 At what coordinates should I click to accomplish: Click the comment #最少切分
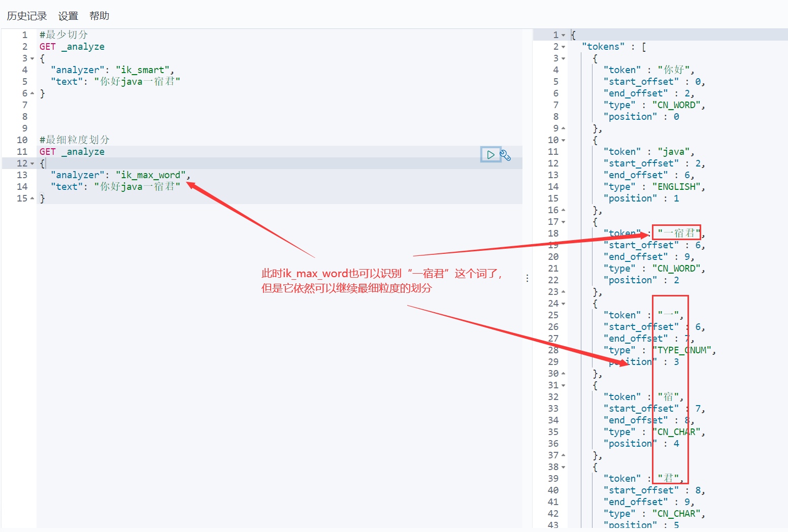[x=63, y=35]
